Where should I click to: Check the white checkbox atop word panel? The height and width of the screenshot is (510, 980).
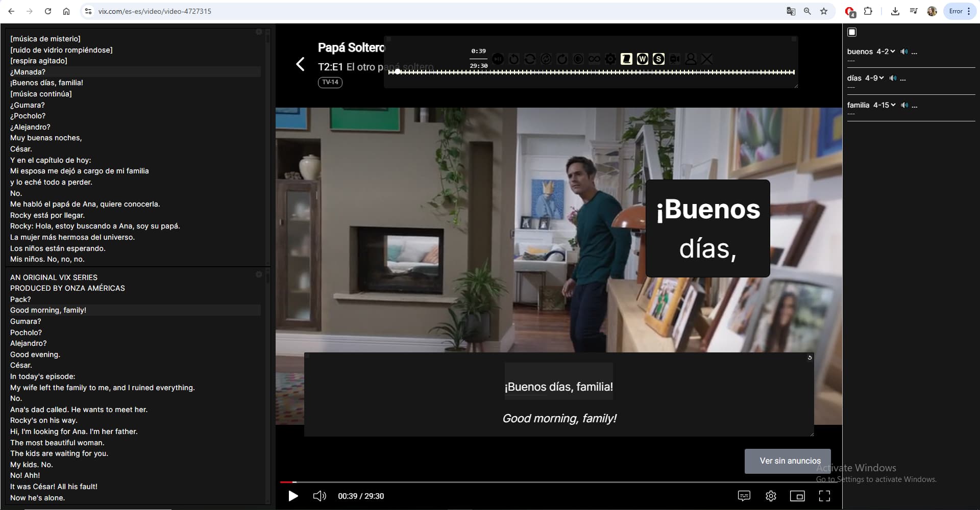point(852,32)
